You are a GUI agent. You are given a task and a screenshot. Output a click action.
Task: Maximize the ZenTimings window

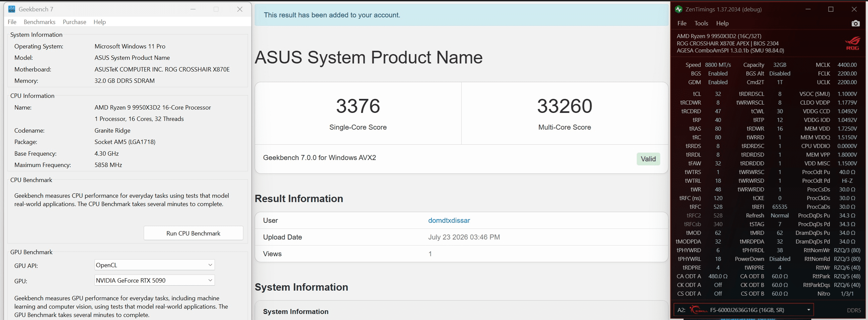tap(831, 9)
